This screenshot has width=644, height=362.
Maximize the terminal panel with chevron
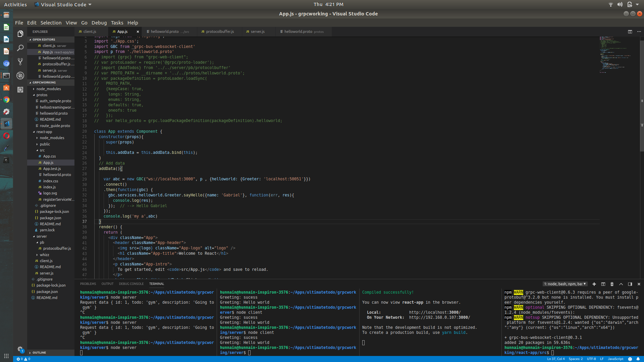pos(621,284)
